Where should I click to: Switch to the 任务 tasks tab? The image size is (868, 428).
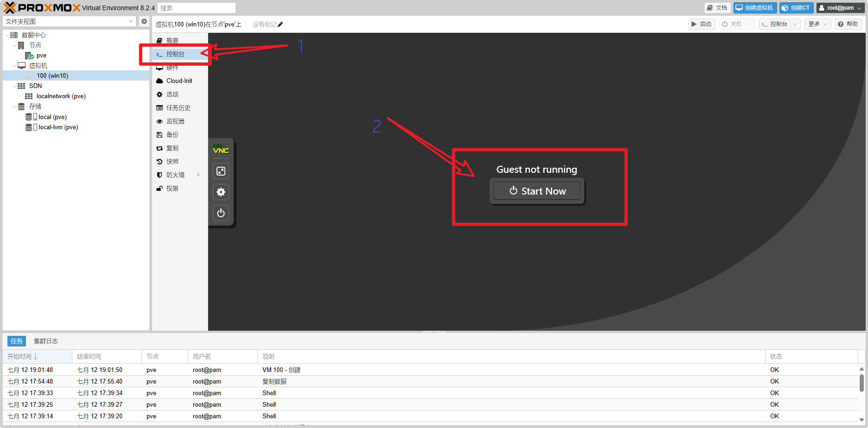[x=17, y=341]
